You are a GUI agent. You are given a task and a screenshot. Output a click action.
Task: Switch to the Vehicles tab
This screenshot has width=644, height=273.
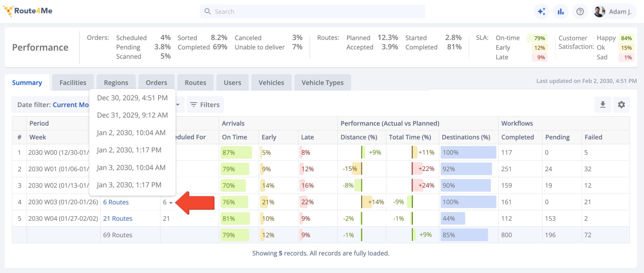pyautogui.click(x=271, y=83)
